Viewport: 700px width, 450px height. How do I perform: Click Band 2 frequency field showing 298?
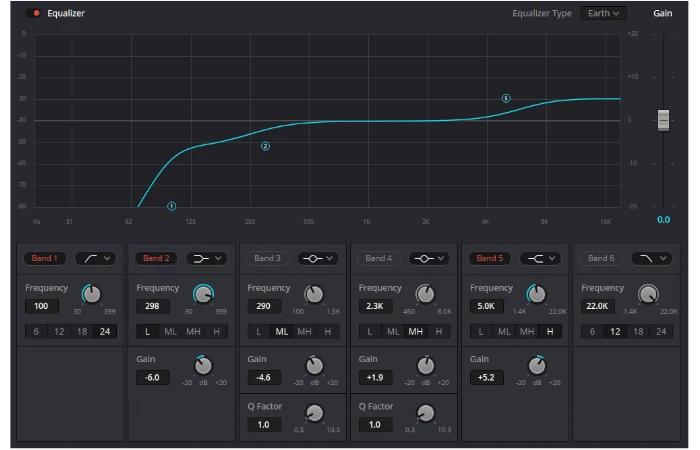tap(152, 306)
